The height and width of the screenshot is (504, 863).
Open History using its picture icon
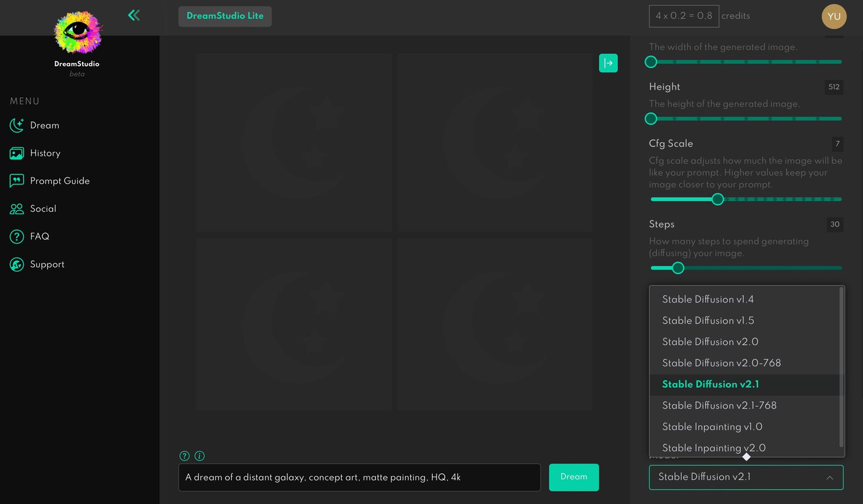coord(17,153)
